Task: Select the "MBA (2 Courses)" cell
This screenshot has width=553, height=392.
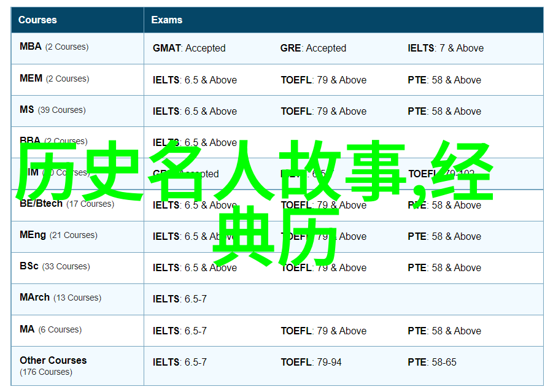Action: (x=77, y=48)
